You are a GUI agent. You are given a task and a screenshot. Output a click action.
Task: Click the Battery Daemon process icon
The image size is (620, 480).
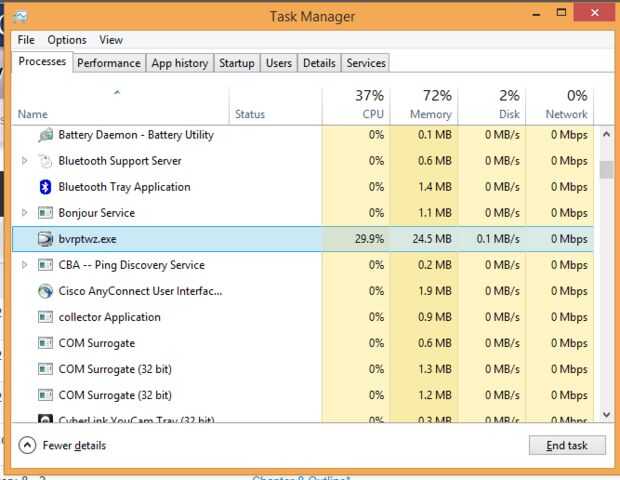pyautogui.click(x=45, y=135)
